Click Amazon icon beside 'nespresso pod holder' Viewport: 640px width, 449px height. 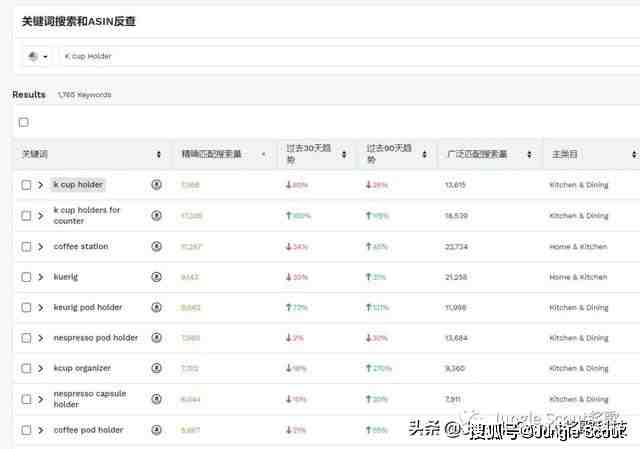(156, 338)
